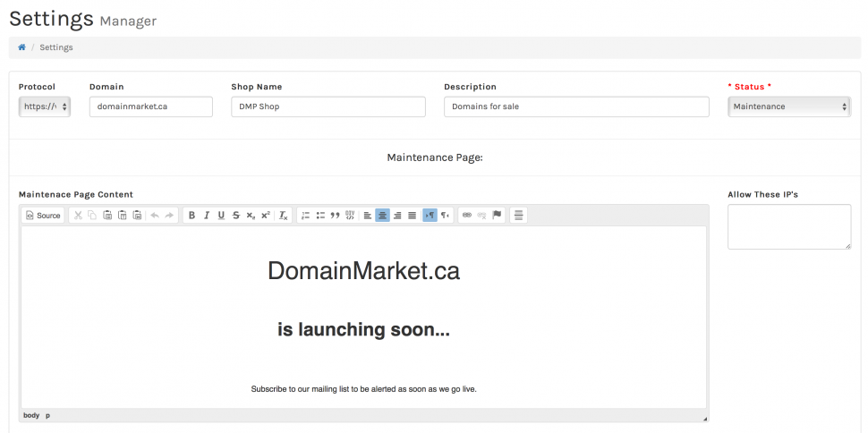Click the strikethrough icon
This screenshot has height=433, width=868.
pyautogui.click(x=236, y=216)
